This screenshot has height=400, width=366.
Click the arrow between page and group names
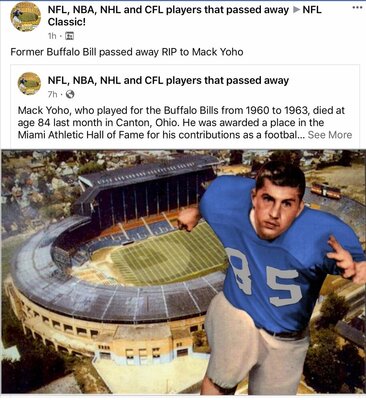coord(296,10)
